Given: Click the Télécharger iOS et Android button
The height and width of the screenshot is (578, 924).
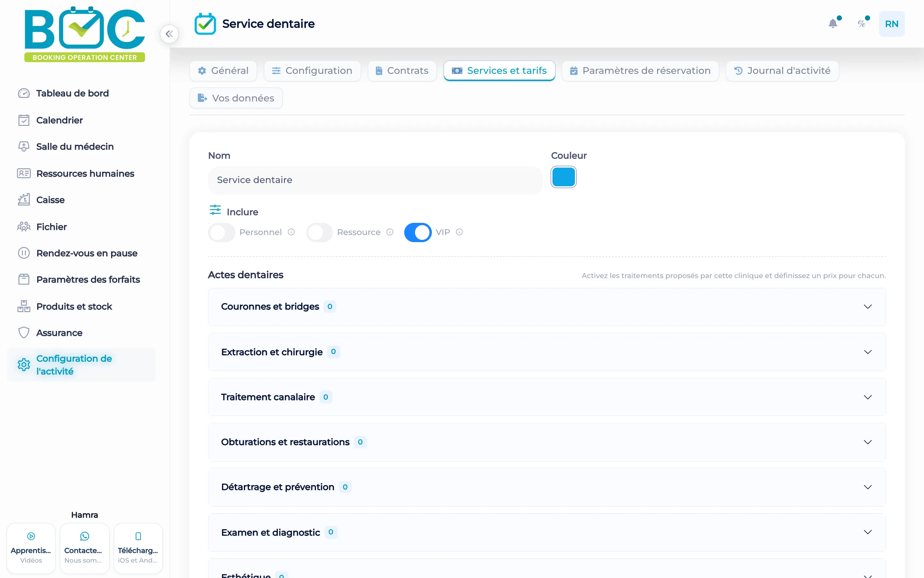Looking at the screenshot, I should (x=138, y=548).
